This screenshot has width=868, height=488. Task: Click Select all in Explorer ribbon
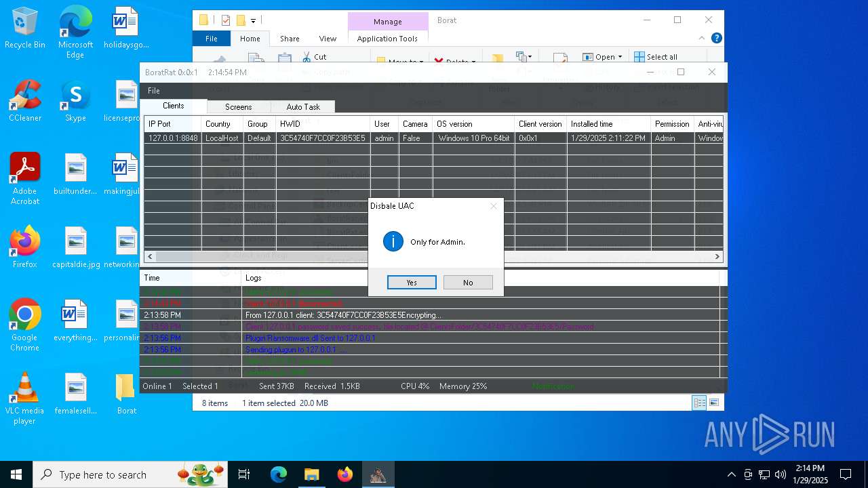click(656, 57)
